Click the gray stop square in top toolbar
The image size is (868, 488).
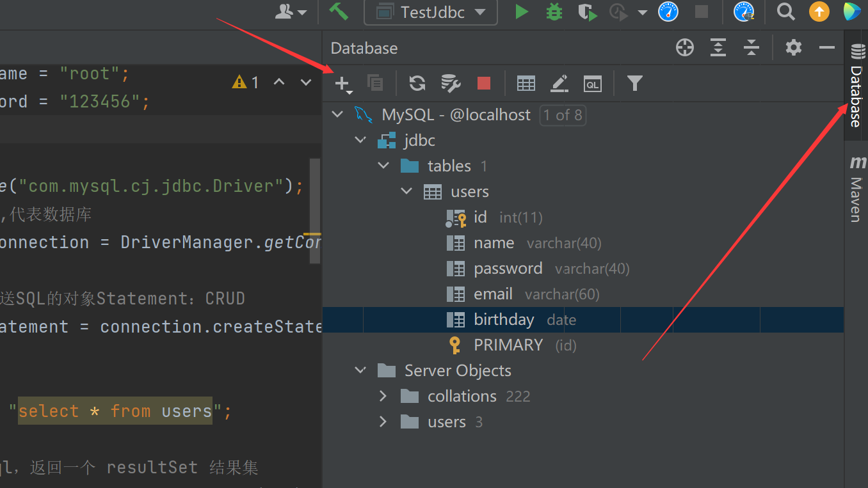click(702, 12)
